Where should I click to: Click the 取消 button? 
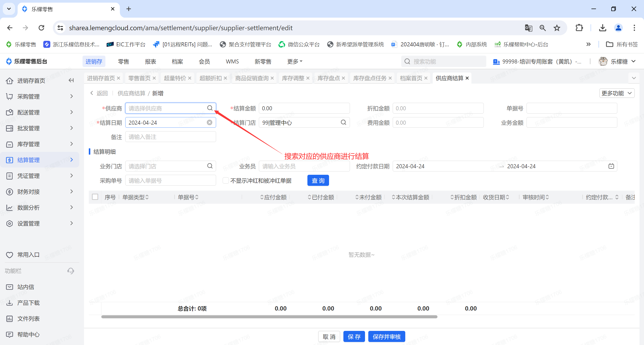329,336
